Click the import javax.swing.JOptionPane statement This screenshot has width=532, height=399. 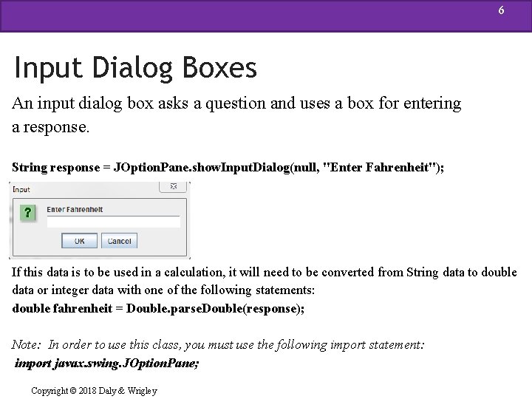pos(106,364)
